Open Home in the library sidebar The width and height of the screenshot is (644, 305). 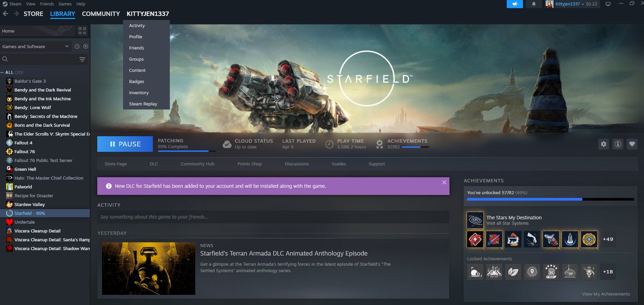tap(38, 31)
